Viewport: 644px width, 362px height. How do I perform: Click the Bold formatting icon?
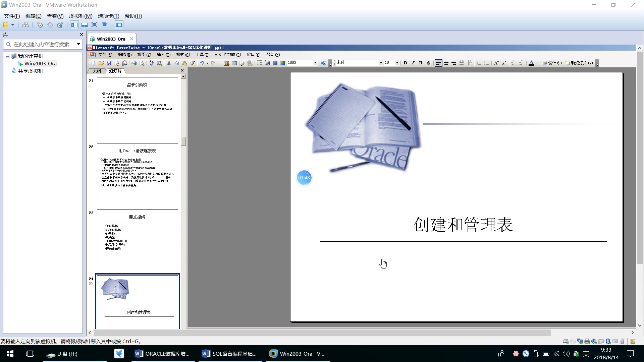(x=406, y=62)
